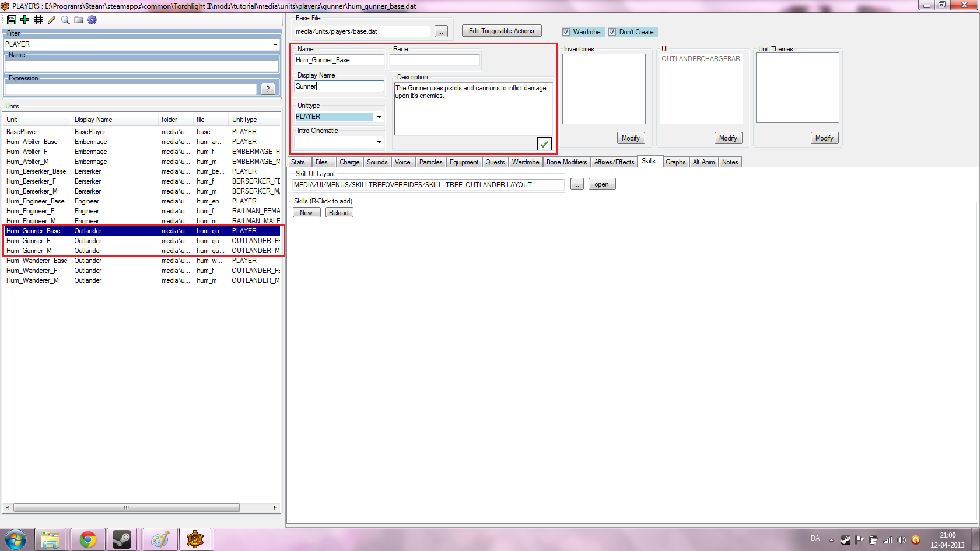Open the Bone Modifiers tab
Image resolution: width=980 pixels, height=551 pixels.
(566, 162)
